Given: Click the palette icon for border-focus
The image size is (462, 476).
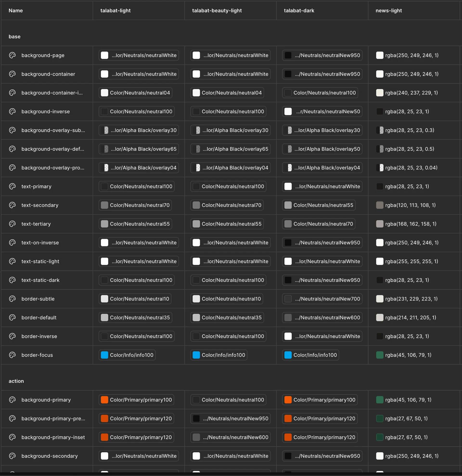Looking at the screenshot, I should pyautogui.click(x=12, y=355).
